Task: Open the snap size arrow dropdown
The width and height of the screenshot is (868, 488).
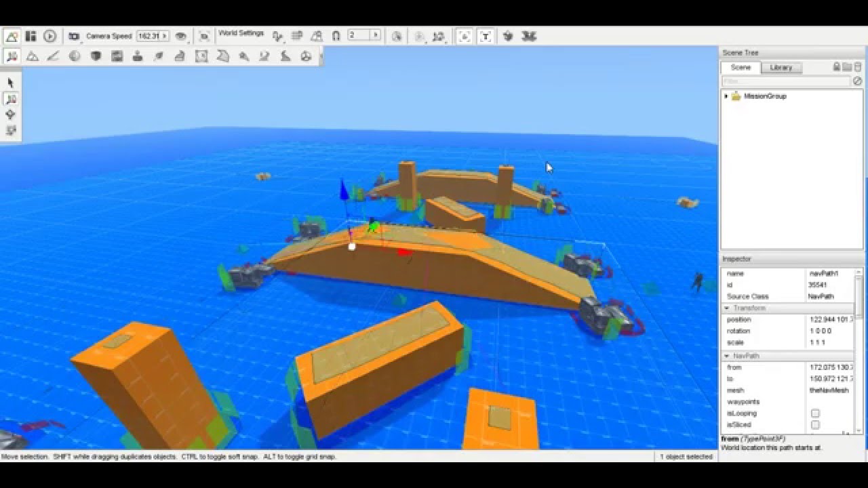Action: tap(376, 35)
